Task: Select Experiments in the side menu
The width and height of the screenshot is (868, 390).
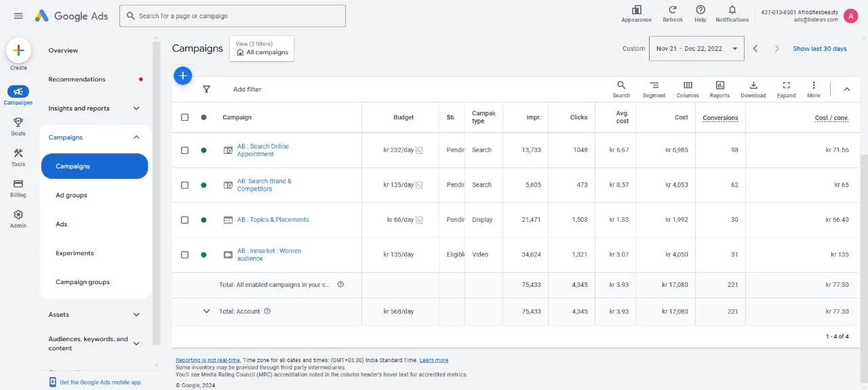Action: coord(95,253)
